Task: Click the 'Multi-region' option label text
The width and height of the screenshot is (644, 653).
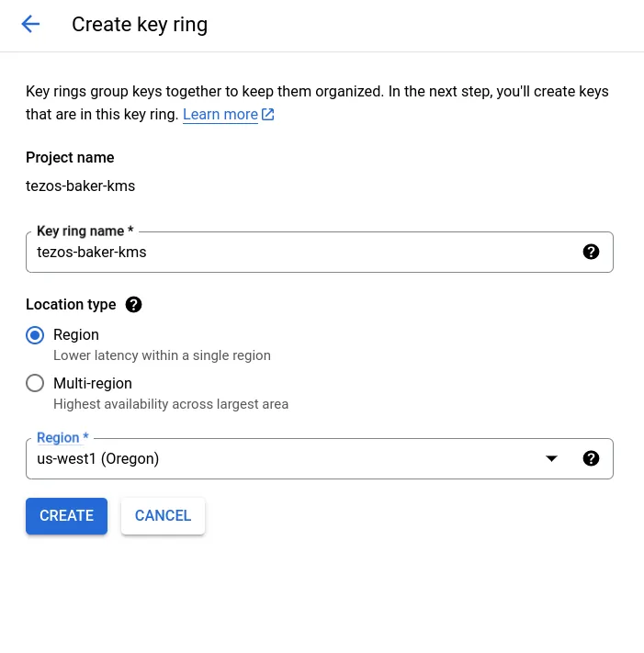Action: coord(93,383)
